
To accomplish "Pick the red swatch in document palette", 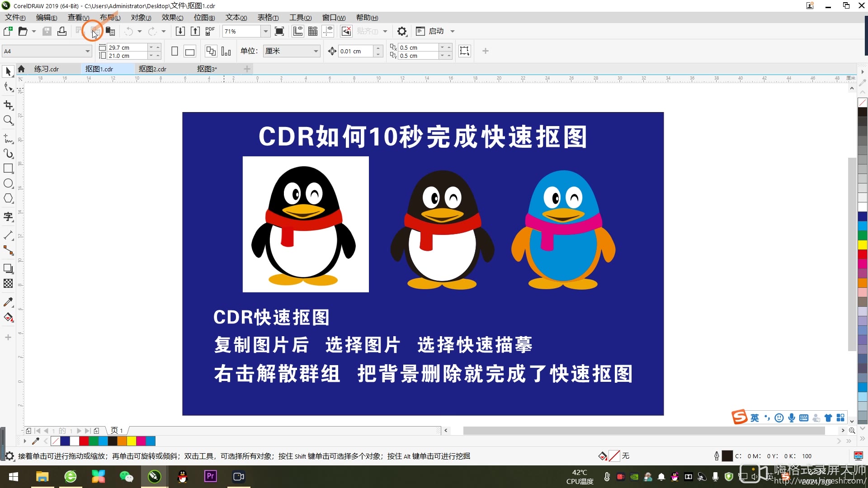I will pyautogui.click(x=84, y=441).
